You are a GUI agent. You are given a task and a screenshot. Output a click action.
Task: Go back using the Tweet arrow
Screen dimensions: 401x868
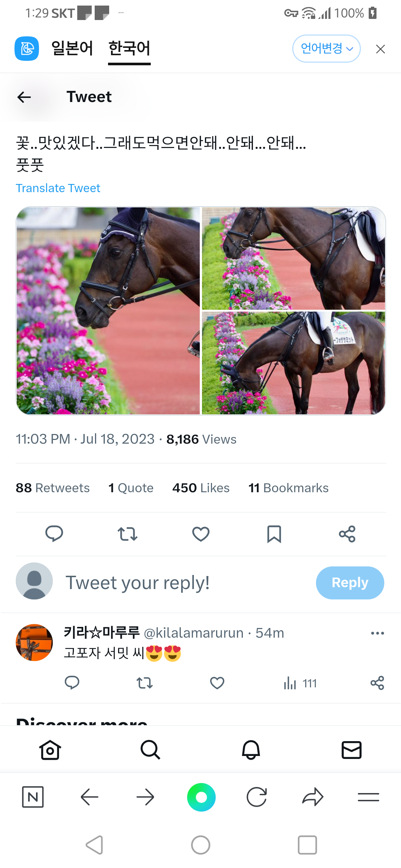coord(24,97)
